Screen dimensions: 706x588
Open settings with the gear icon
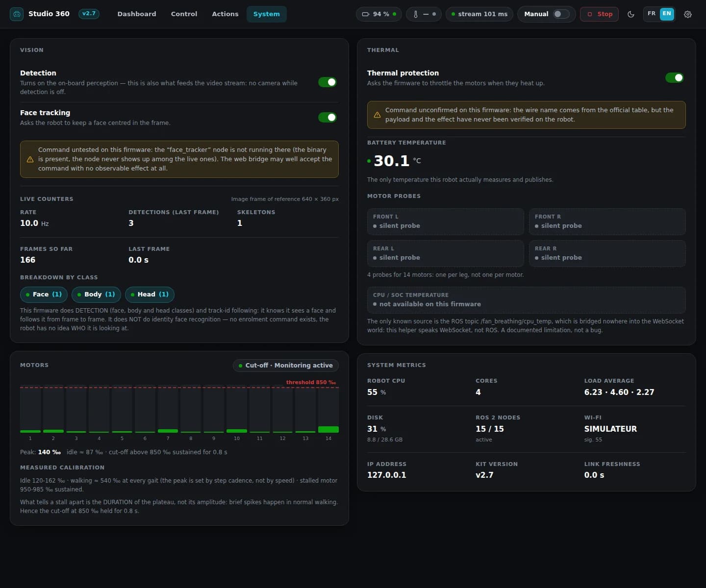pyautogui.click(x=688, y=14)
